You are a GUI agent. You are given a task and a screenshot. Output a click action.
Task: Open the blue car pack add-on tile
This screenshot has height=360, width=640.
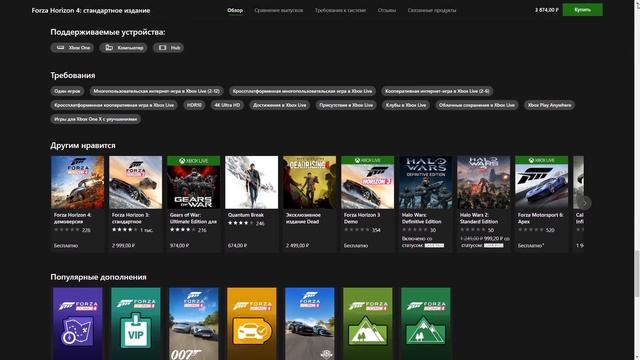(x=309, y=324)
